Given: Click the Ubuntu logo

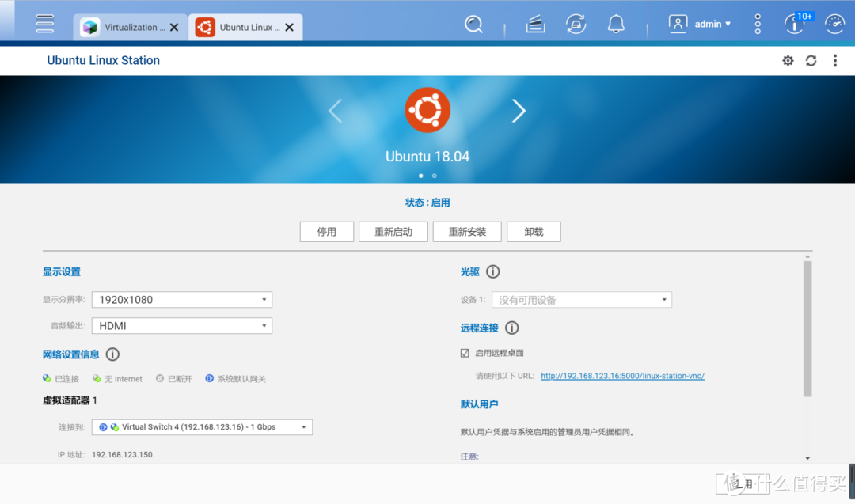Looking at the screenshot, I should pos(427,110).
